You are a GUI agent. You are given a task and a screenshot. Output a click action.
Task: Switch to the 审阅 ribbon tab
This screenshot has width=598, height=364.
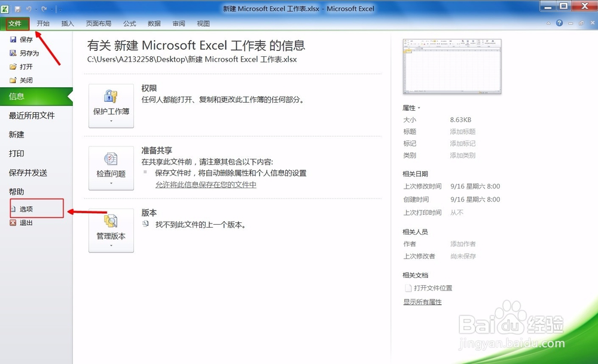(x=178, y=24)
